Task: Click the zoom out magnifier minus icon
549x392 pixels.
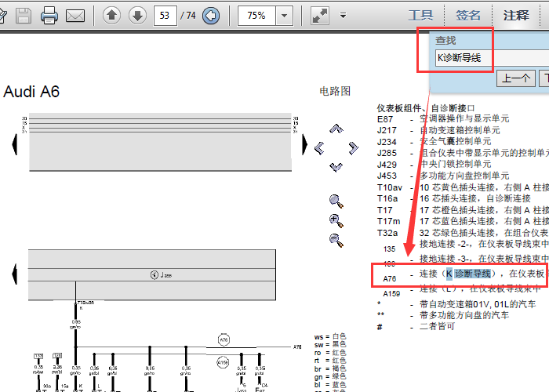Action: [336, 241]
